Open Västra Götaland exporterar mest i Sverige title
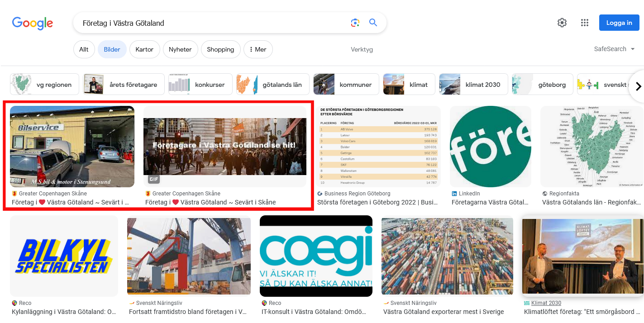Viewport: 644px width, 323px height. coord(444,312)
